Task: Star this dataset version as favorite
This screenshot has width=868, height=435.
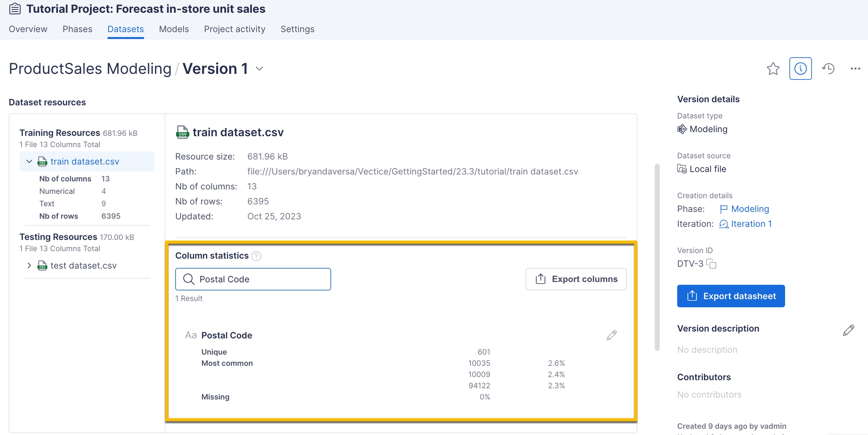Action: 773,69
